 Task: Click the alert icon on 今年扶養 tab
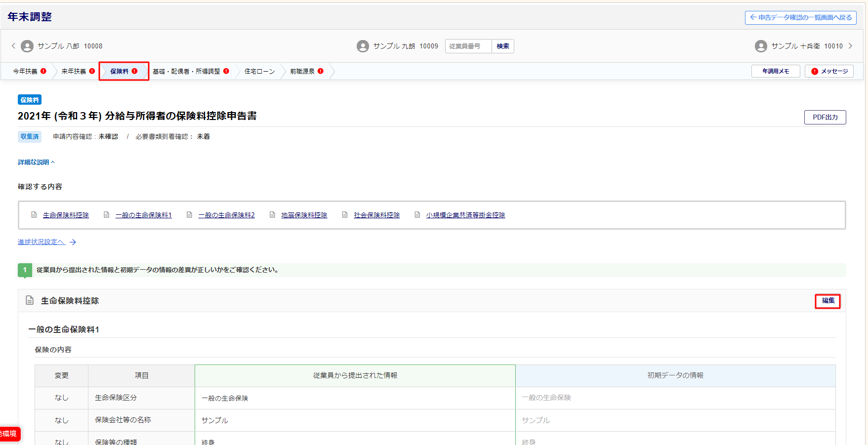43,71
